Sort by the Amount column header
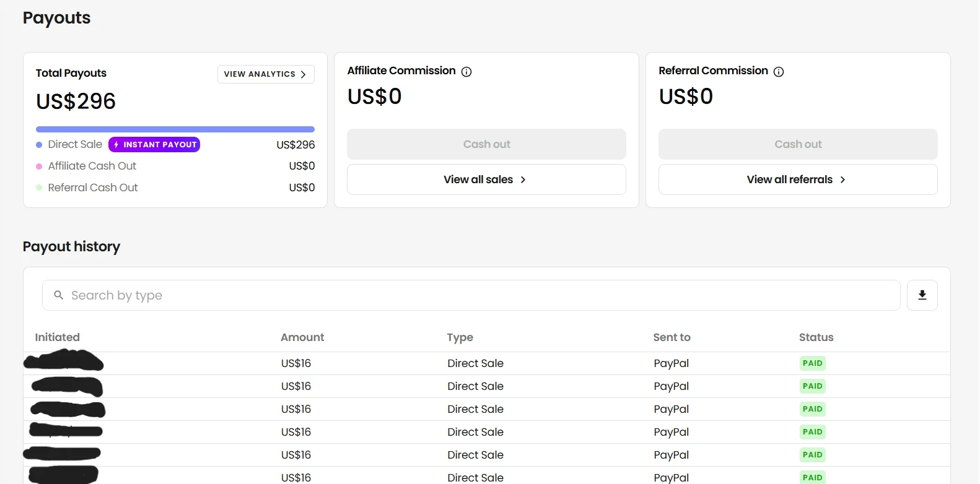 point(302,337)
